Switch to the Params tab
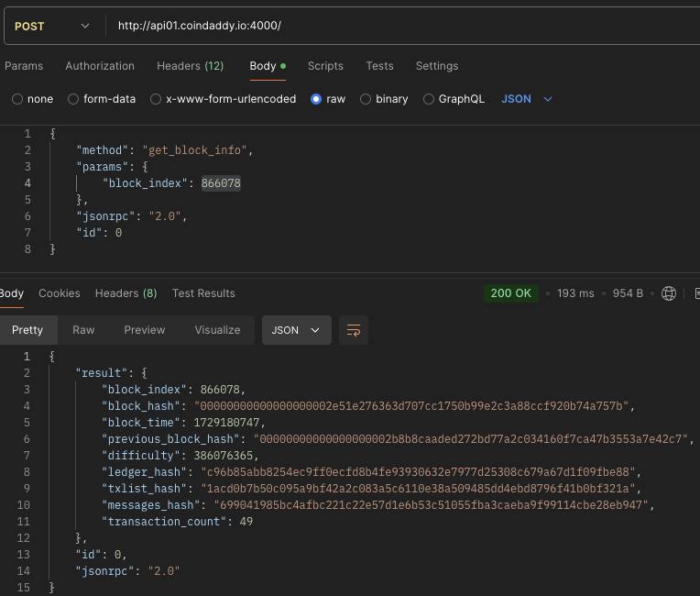Viewport: 700px width, 596px height. click(24, 66)
